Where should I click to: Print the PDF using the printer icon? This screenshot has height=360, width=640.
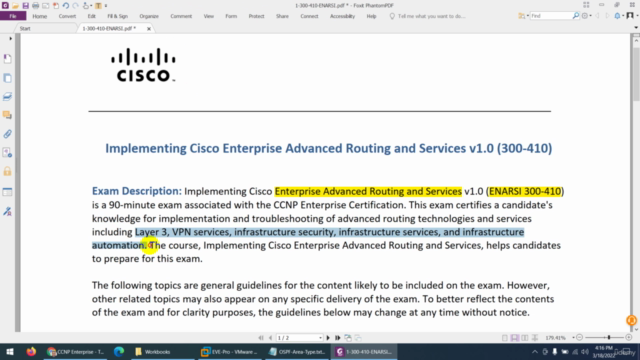[36, 6]
